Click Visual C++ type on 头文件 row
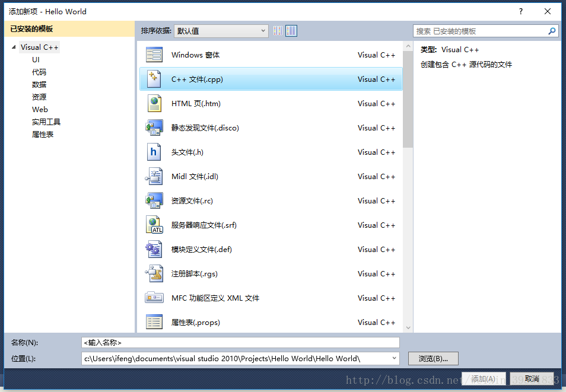 point(377,152)
